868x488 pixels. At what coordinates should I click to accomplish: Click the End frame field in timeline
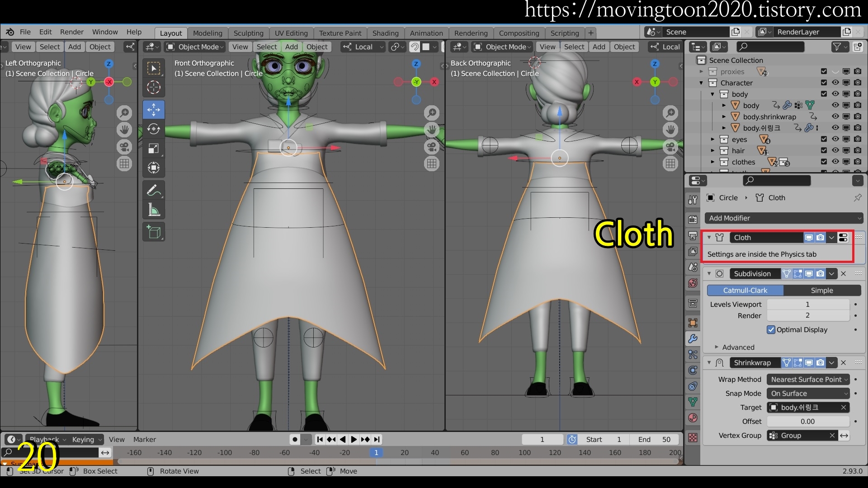click(654, 440)
